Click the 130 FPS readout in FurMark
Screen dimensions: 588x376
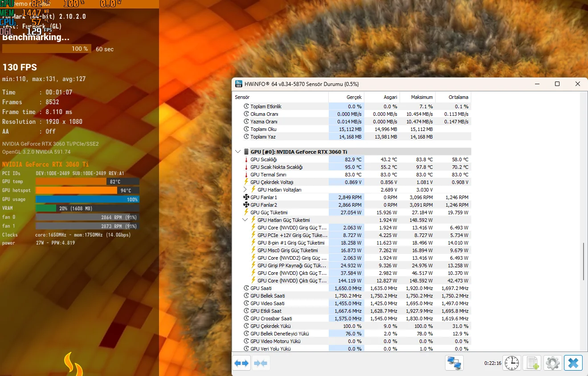(x=20, y=67)
